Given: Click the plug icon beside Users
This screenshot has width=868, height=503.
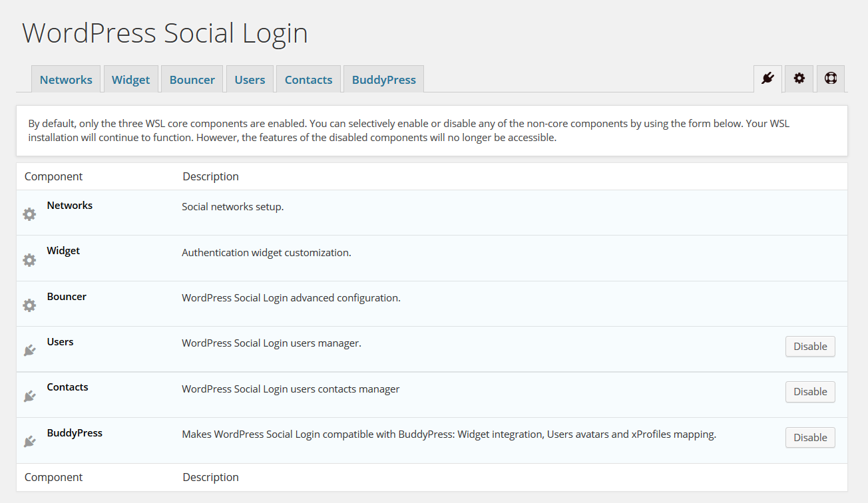Looking at the screenshot, I should [x=29, y=351].
